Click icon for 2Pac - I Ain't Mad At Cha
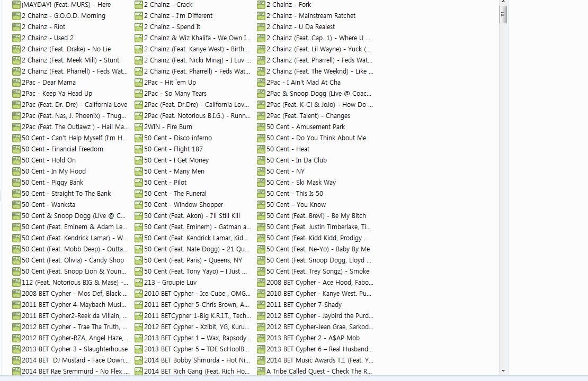 [261, 83]
